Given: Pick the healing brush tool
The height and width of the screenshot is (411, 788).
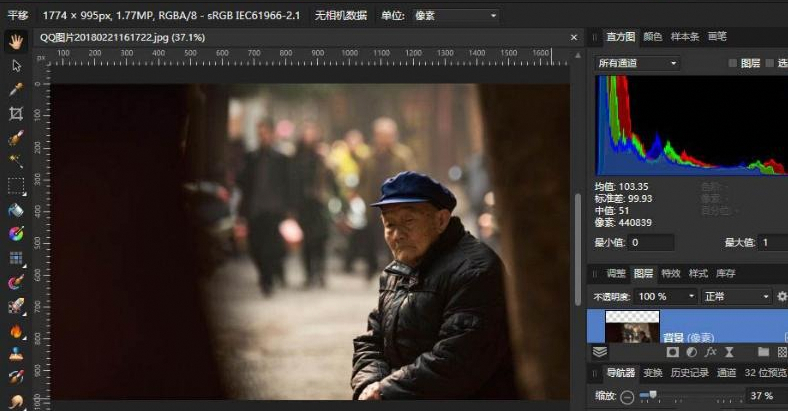Looking at the screenshot, I should coord(16,377).
